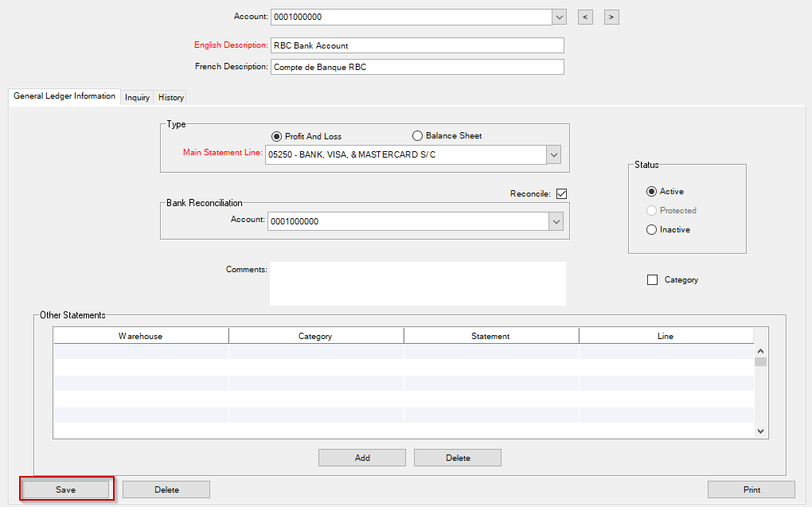Go to previous account with < button
This screenshot has width=812, height=507.
(585, 17)
